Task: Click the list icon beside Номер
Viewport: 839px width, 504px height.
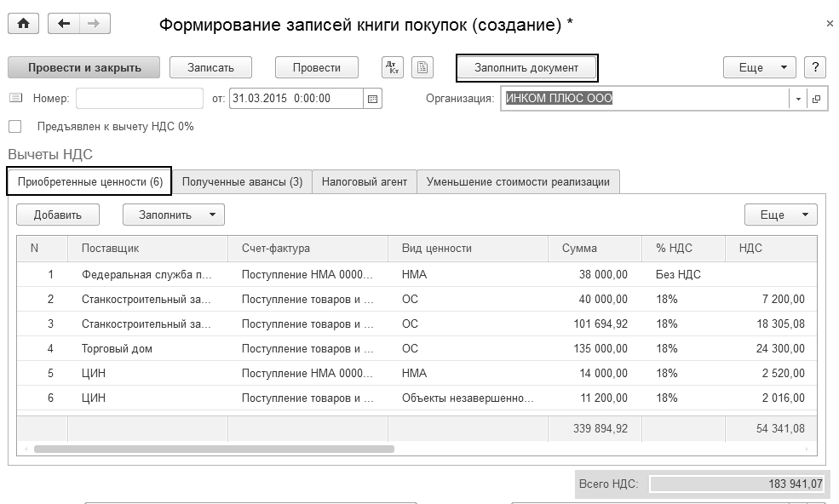Action: (x=15, y=99)
